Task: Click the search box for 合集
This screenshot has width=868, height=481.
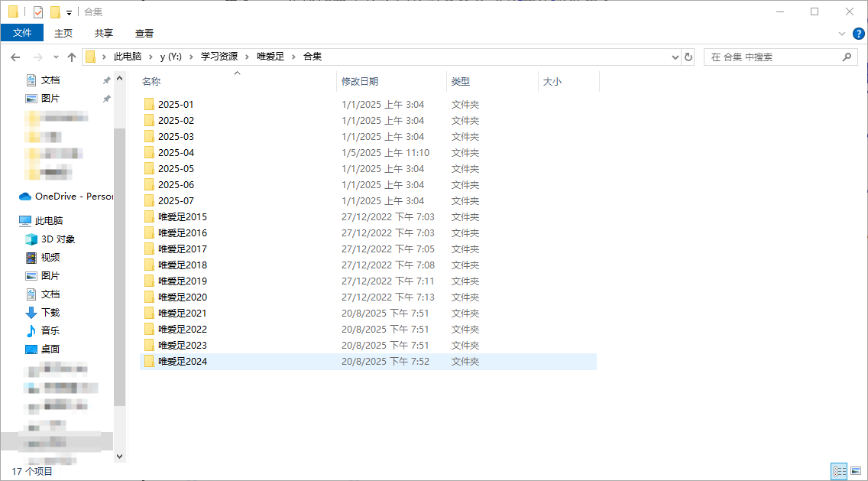Action: (x=772, y=57)
